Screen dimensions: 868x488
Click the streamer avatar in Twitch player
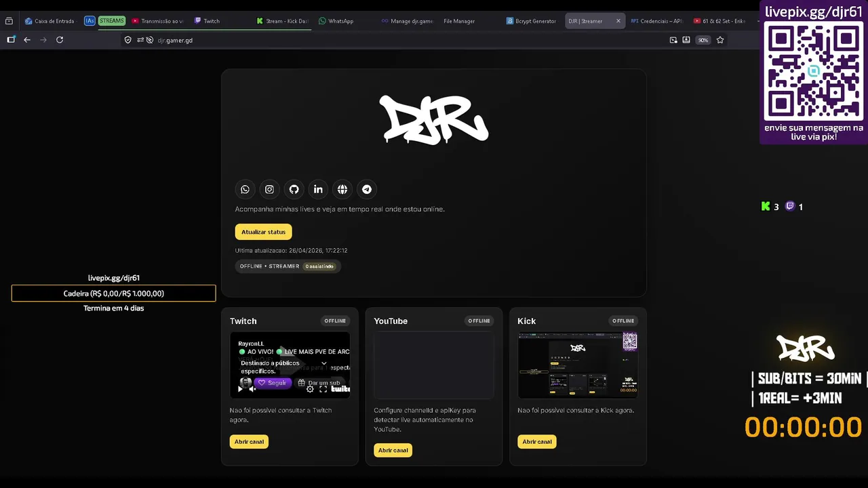(x=245, y=383)
